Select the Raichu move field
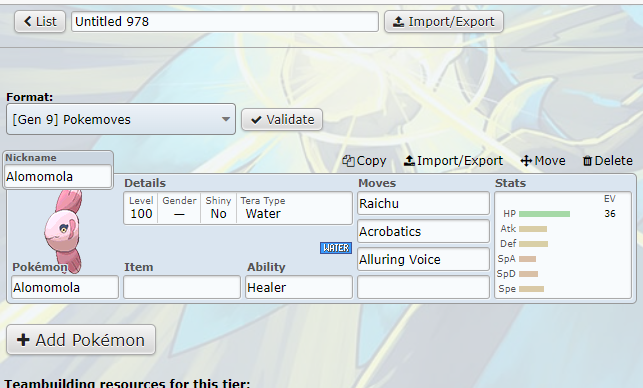Viewport: 643px width, 388px height. [423, 203]
